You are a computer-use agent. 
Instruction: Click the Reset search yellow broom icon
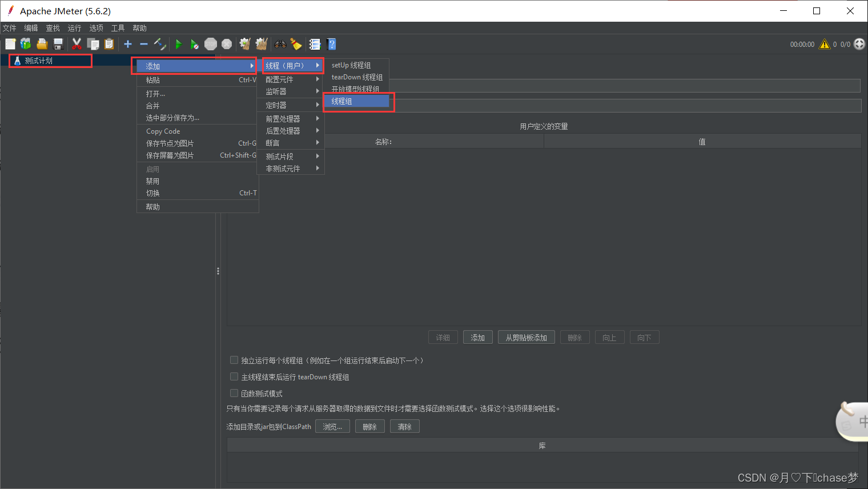point(296,44)
